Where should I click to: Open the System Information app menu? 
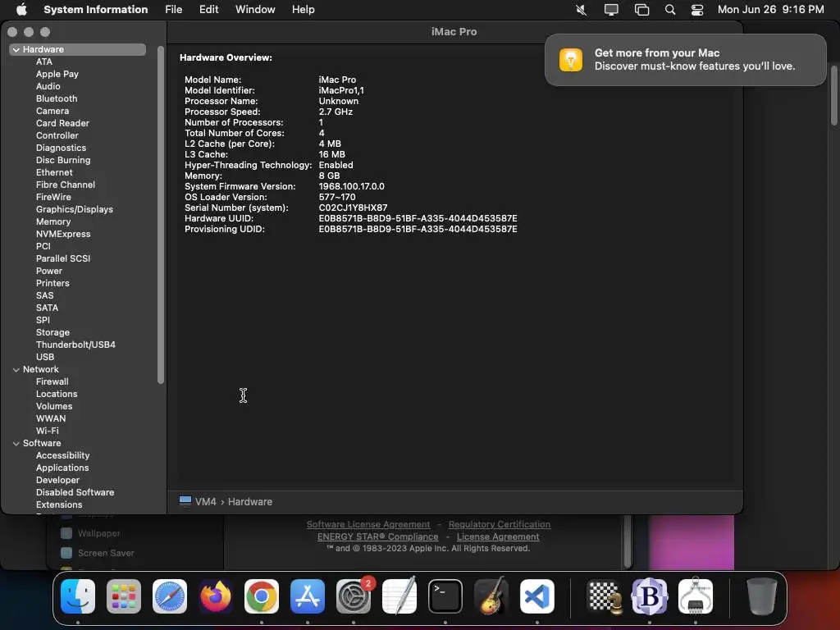click(x=95, y=10)
